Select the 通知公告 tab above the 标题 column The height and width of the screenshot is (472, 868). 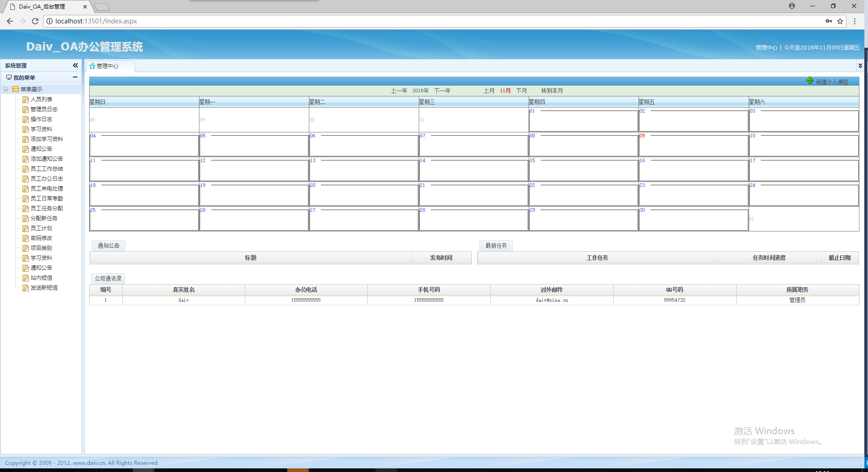108,245
